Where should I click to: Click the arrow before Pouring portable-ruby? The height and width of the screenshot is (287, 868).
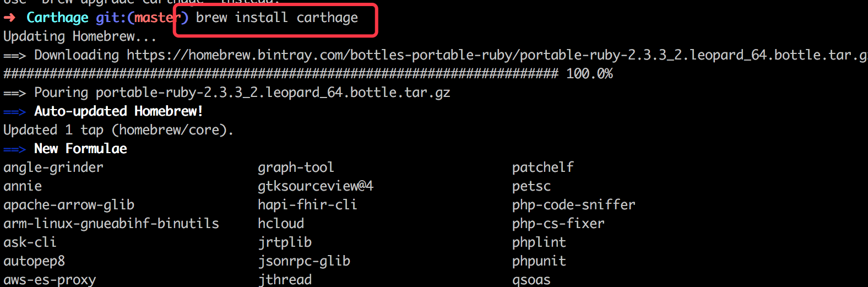pyautogui.click(x=14, y=93)
